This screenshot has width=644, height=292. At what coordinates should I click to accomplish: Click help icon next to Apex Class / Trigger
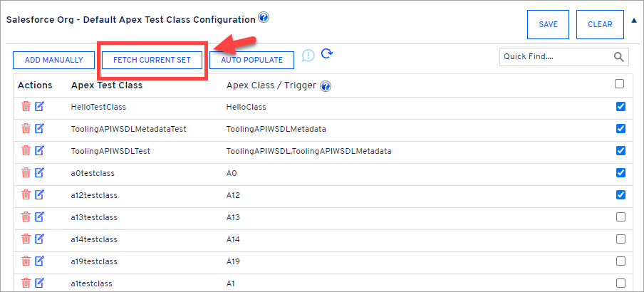326,86
